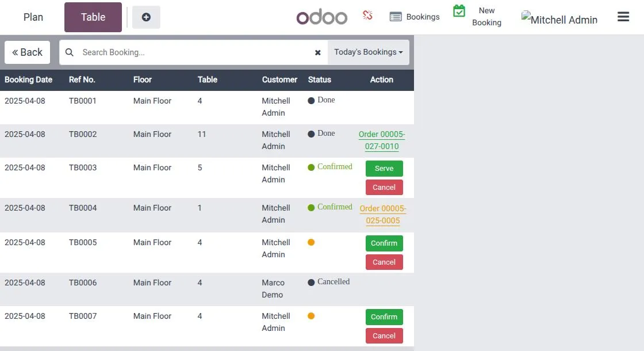Image resolution: width=644 pixels, height=351 pixels.
Task: Open the Today's Bookings filter dropdown
Action: click(x=369, y=52)
